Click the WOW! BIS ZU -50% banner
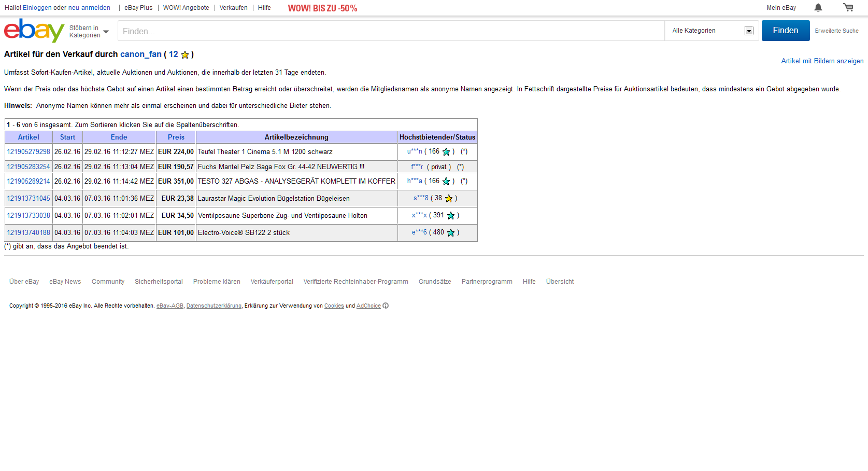This screenshot has height=471, width=868. click(322, 8)
